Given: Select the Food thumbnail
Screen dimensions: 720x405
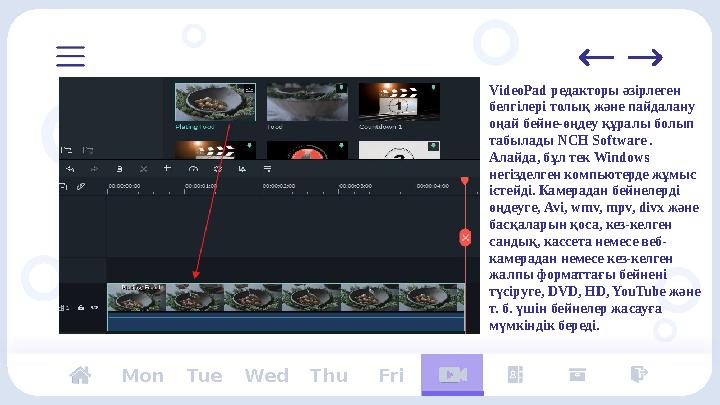Looking at the screenshot, I should [x=307, y=102].
